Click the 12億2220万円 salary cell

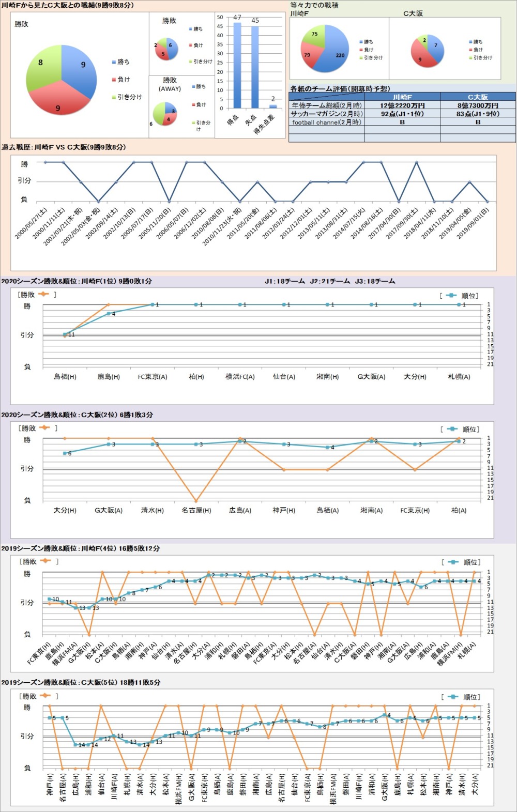[x=402, y=105]
